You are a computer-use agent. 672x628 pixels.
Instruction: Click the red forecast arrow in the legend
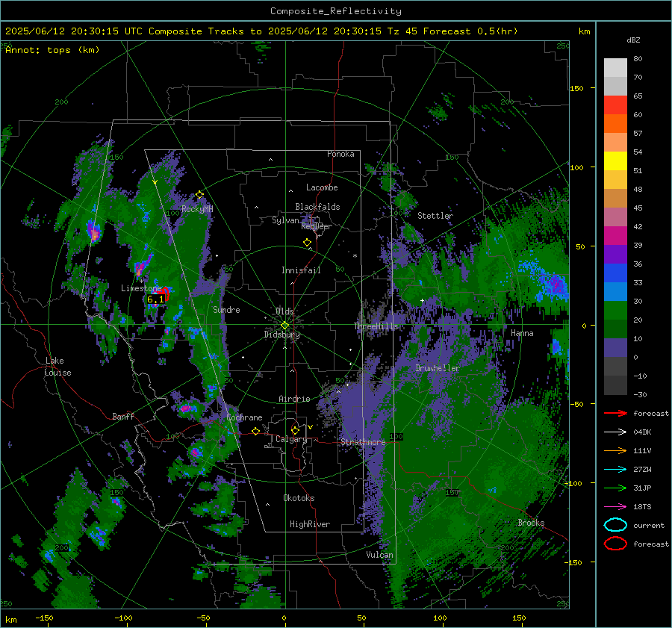pos(615,413)
